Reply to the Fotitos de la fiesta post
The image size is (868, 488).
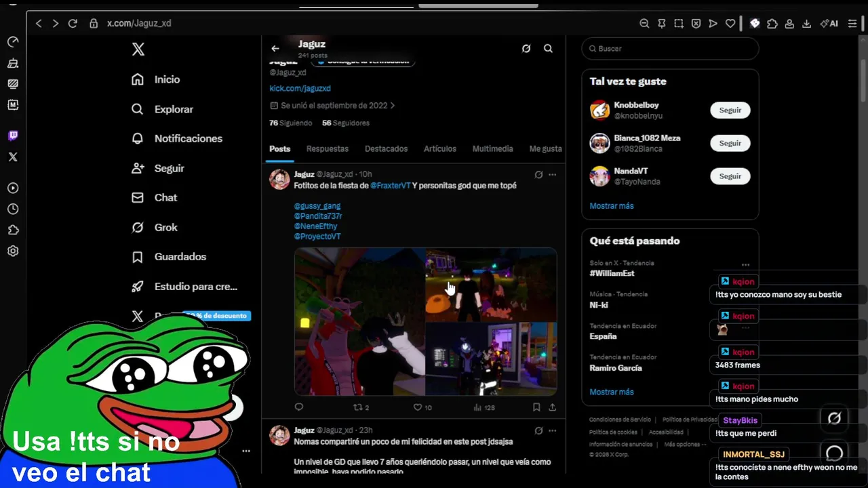pyautogui.click(x=299, y=407)
